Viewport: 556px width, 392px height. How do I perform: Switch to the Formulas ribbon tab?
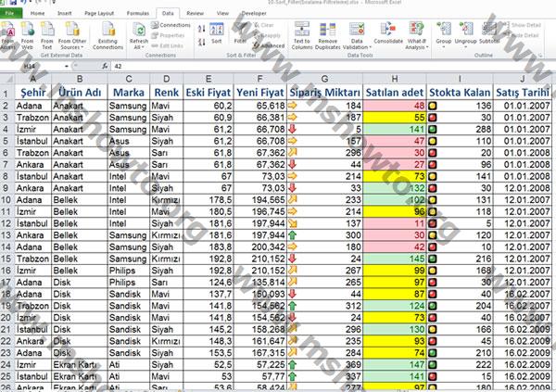tap(138, 13)
